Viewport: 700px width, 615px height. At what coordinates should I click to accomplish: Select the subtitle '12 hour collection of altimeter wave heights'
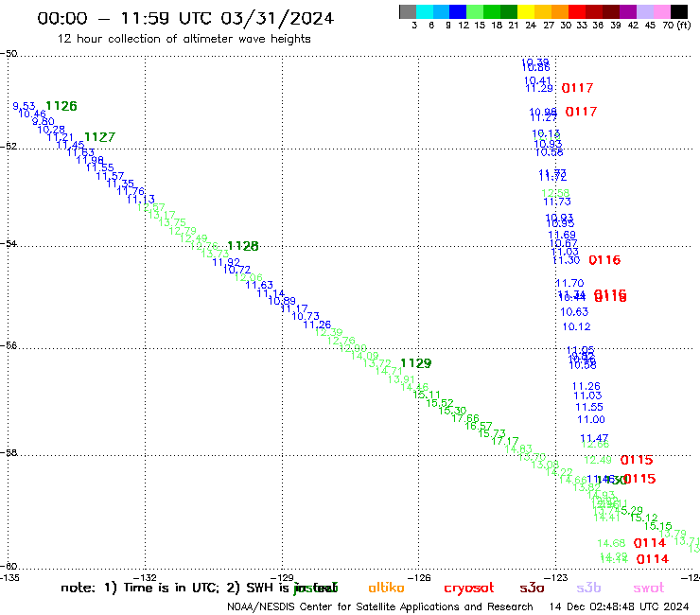point(184,39)
